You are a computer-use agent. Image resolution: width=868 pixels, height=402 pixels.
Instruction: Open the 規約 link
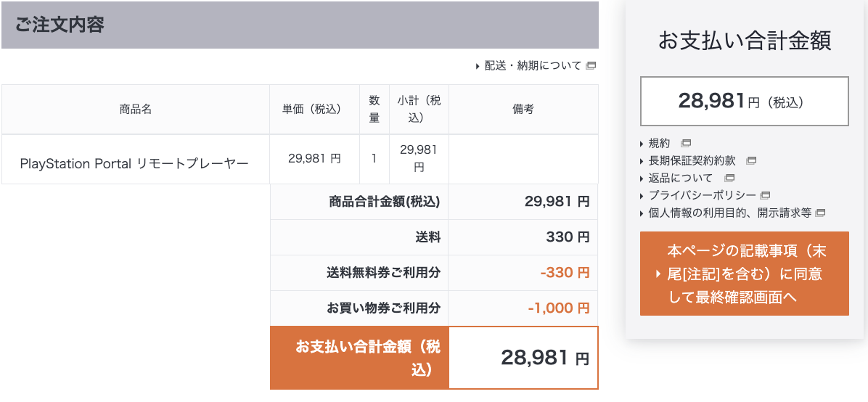tap(659, 144)
